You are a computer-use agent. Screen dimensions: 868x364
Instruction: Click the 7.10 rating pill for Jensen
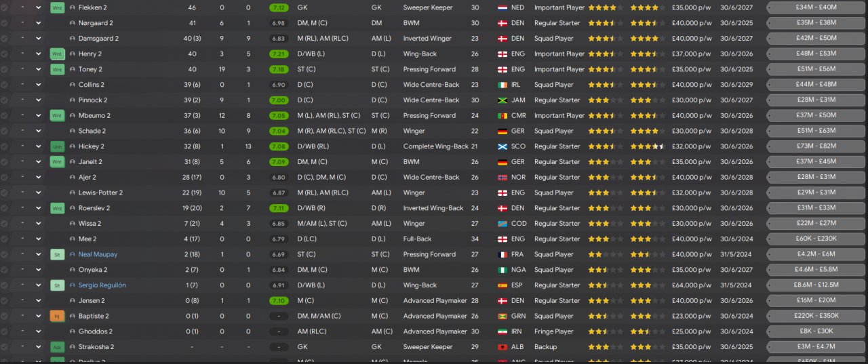click(x=277, y=300)
